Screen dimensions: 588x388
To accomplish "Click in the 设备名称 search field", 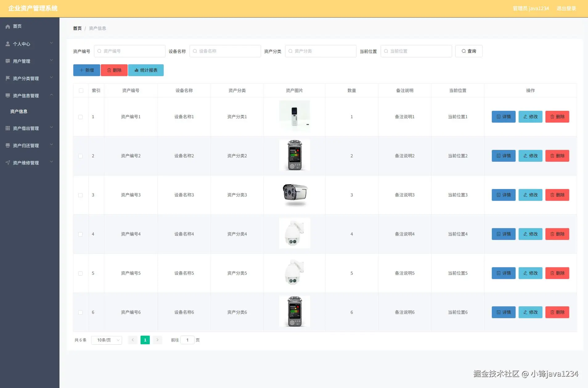I will [225, 51].
